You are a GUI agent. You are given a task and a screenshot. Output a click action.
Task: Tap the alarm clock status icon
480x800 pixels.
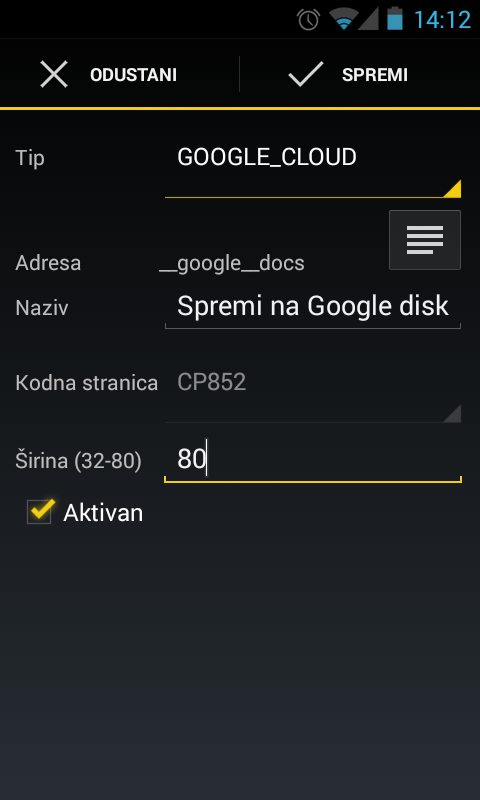pyautogui.click(x=309, y=19)
